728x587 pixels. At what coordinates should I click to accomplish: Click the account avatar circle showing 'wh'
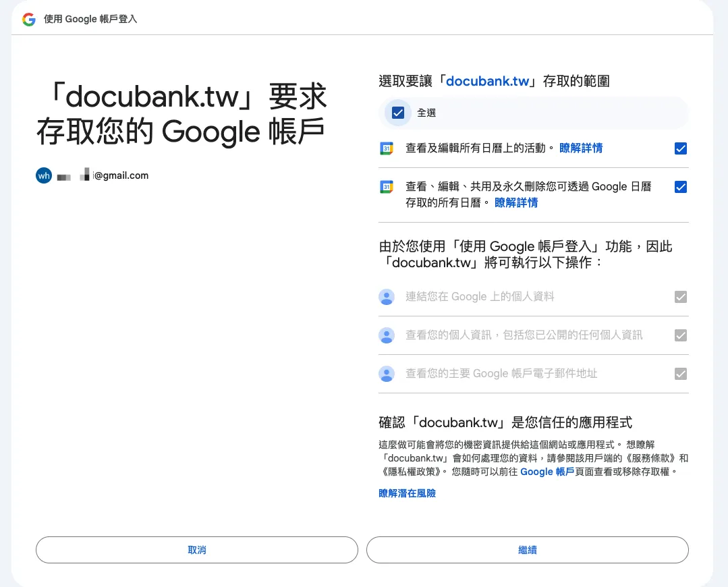[43, 175]
